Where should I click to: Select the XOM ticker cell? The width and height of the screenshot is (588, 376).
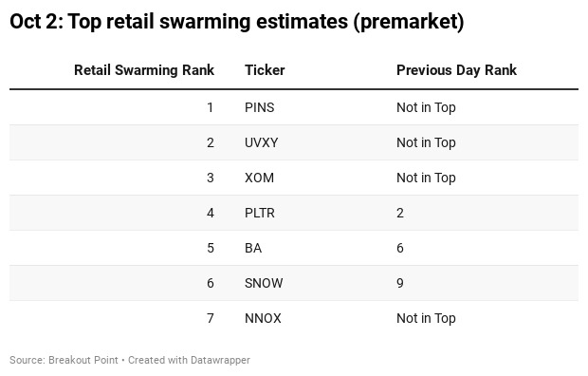(x=259, y=178)
